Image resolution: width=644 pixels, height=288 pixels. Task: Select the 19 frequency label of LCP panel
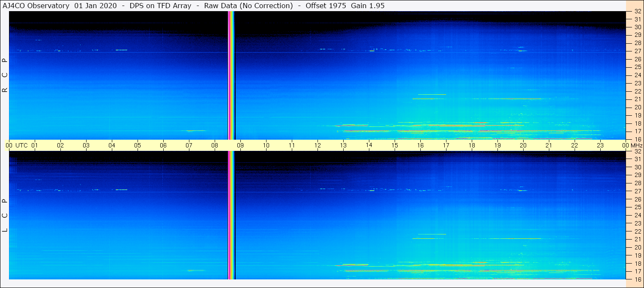(638, 255)
